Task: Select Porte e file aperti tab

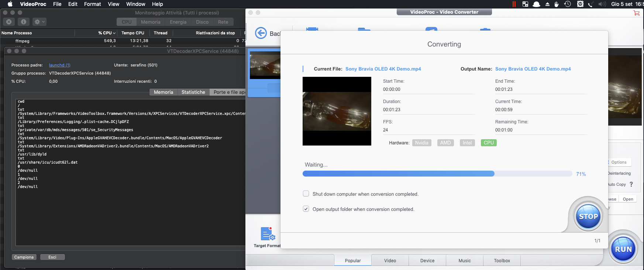Action: (228, 92)
